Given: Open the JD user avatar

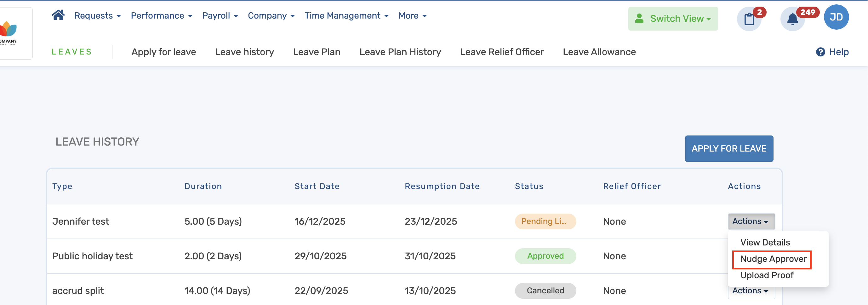Looking at the screenshot, I should coord(836,17).
